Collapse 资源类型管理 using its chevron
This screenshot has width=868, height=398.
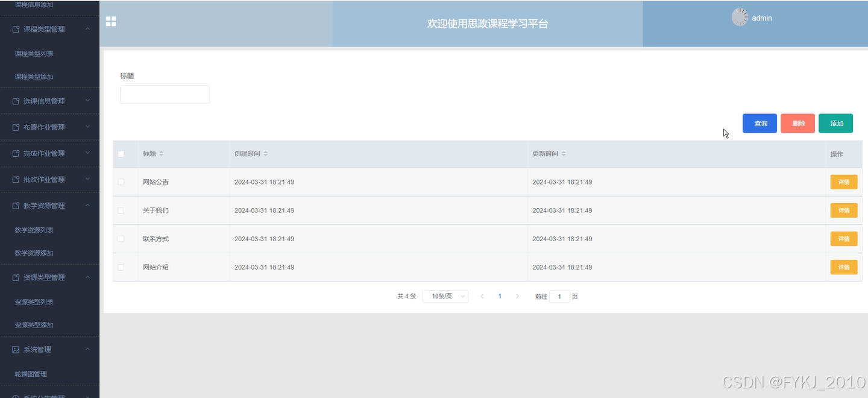[88, 277]
